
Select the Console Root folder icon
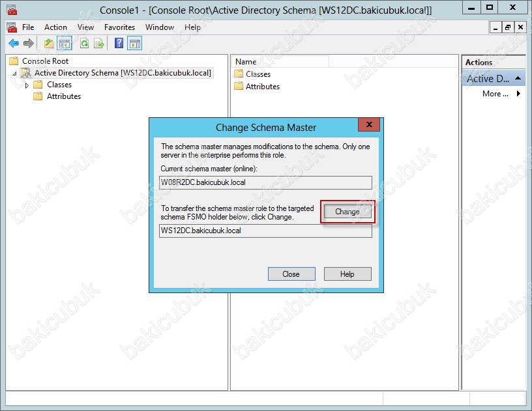14,61
